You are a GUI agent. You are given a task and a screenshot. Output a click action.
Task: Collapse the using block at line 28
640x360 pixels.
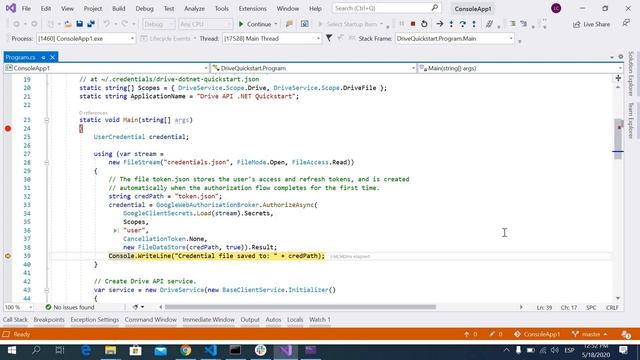coord(47,162)
